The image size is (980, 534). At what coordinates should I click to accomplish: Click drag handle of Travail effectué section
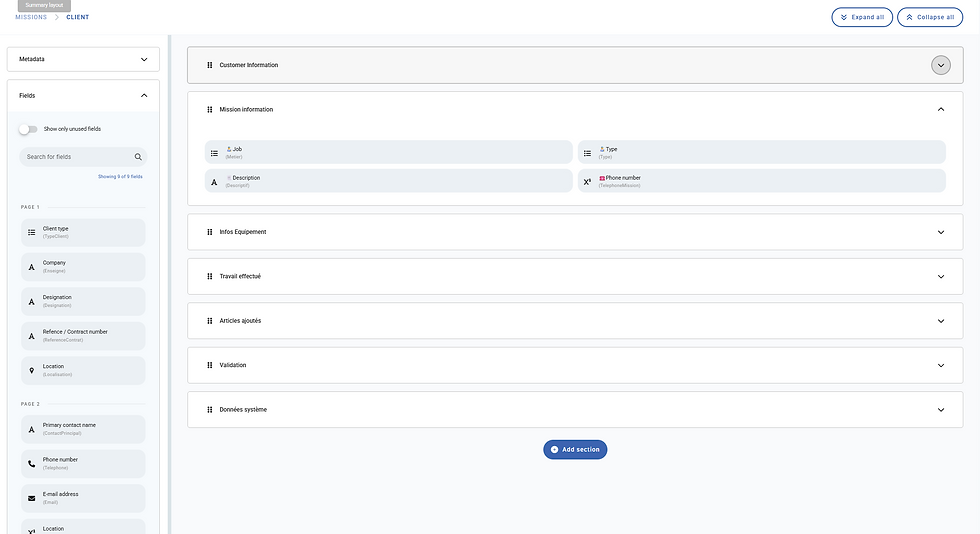point(209,276)
